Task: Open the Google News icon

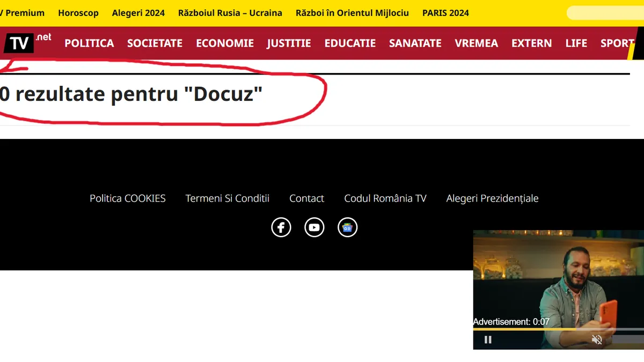Action: click(x=347, y=227)
